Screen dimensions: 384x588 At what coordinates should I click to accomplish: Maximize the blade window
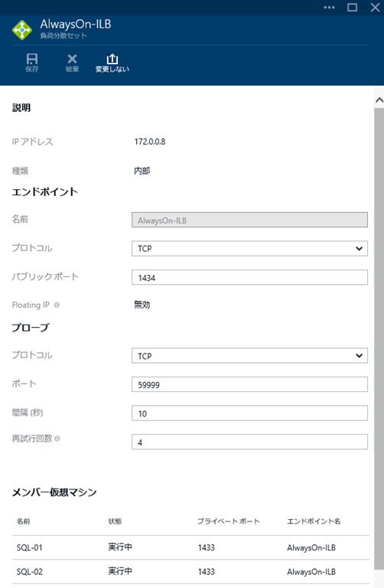click(352, 8)
